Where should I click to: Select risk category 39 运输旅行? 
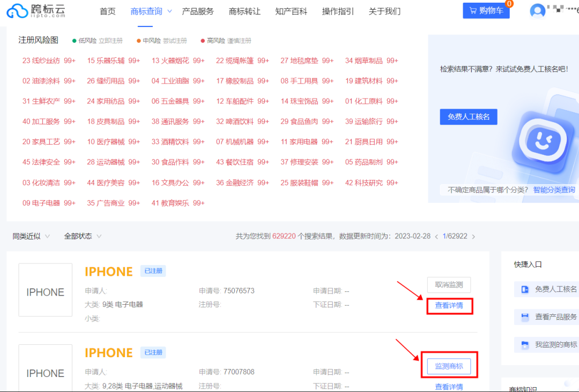click(x=372, y=122)
